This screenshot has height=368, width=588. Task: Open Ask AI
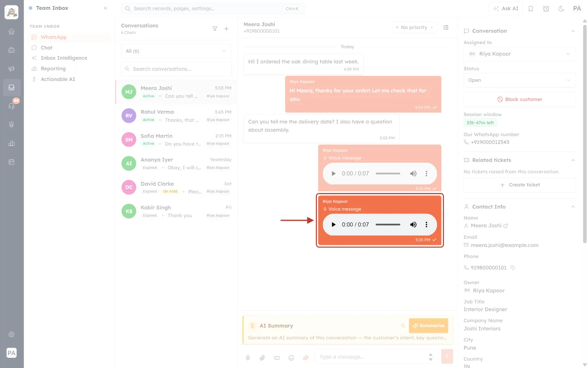tap(506, 9)
